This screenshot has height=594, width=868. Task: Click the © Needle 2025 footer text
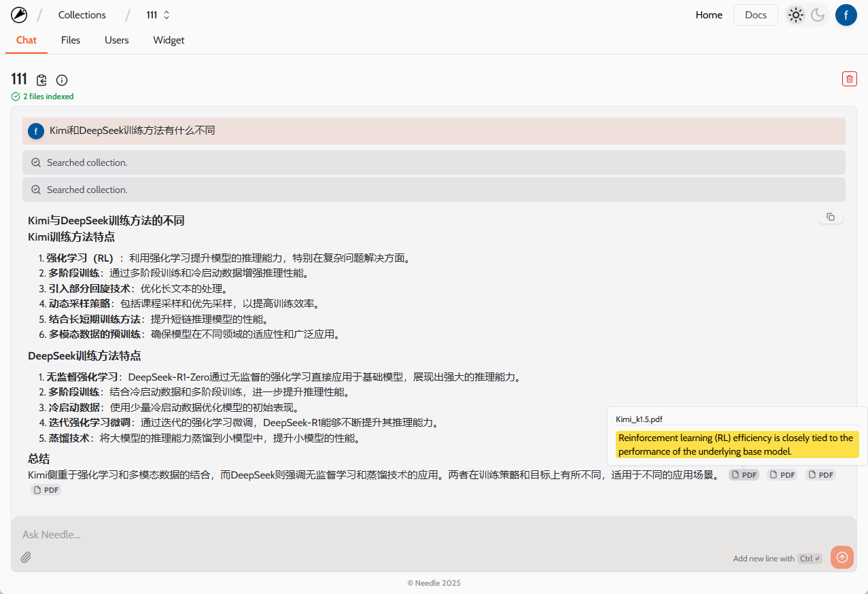click(x=434, y=583)
